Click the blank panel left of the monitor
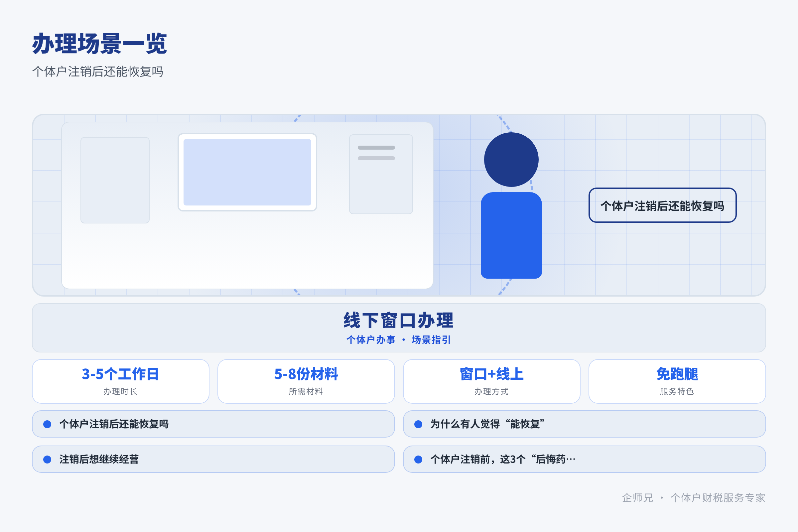 (115, 180)
